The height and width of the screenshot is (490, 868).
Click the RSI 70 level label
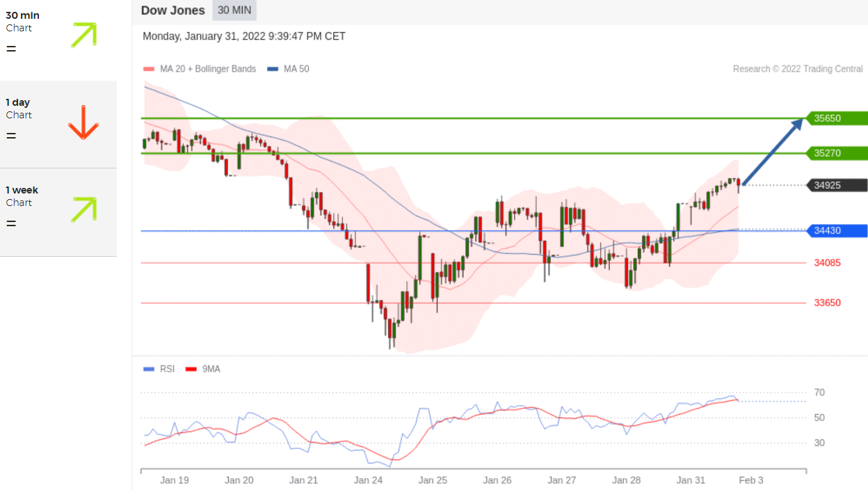pos(819,393)
